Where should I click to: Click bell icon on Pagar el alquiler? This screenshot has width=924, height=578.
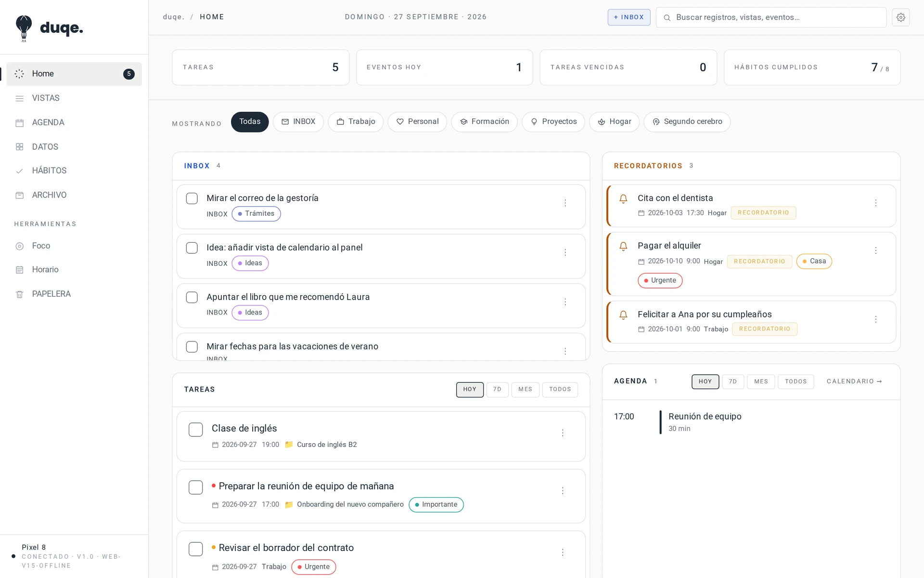point(623,246)
